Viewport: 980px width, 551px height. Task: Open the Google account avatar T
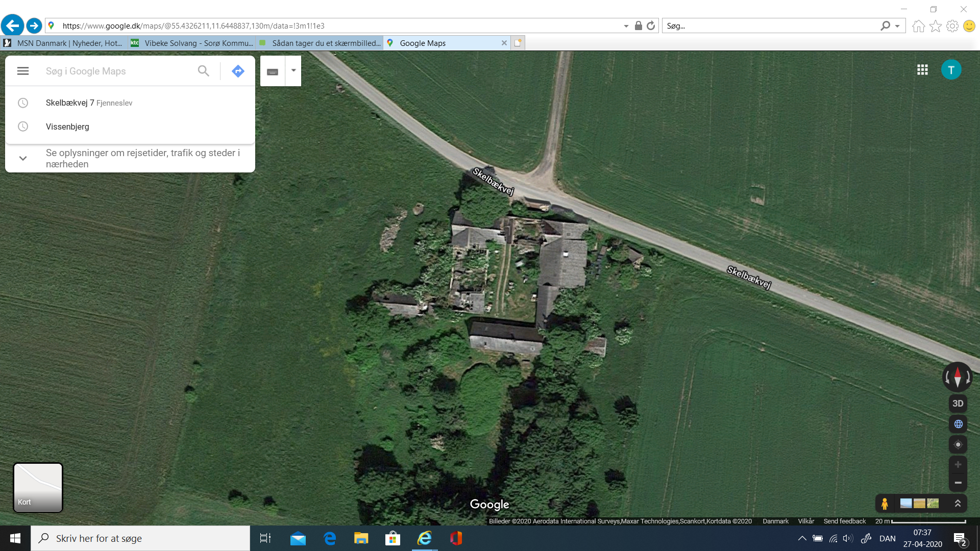951,70
